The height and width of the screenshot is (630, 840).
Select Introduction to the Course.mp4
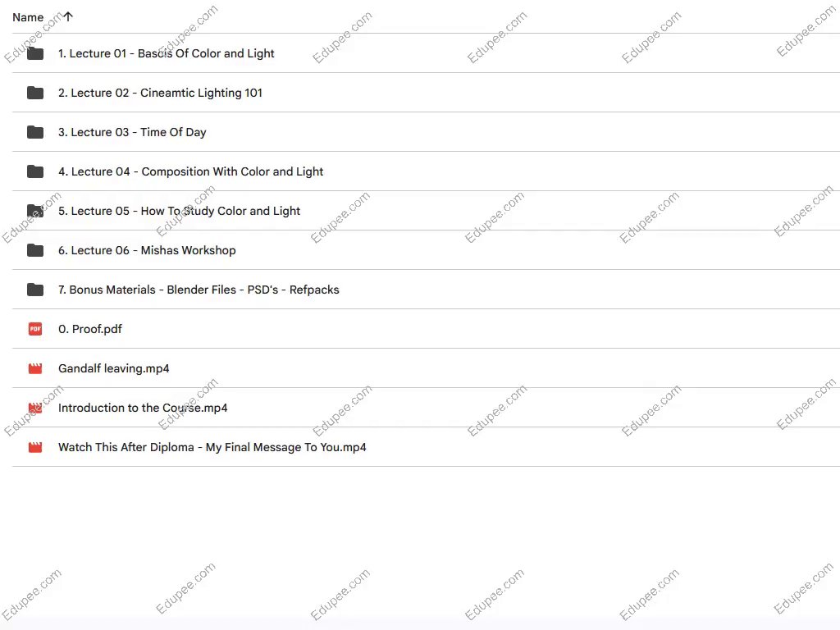tap(143, 408)
